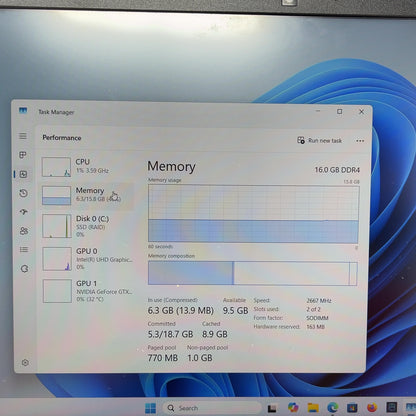Open the three-dot more options menu
This screenshot has height=416, width=416.
coord(360,141)
